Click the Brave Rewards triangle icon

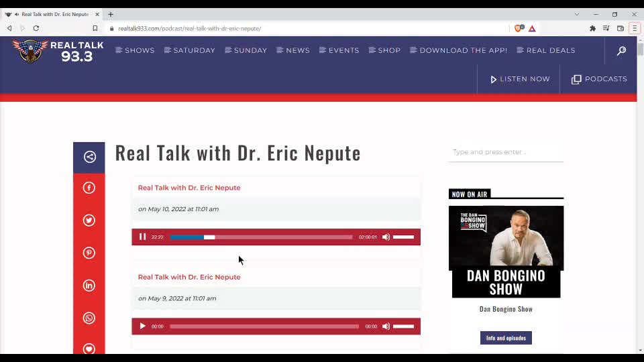coord(532,29)
